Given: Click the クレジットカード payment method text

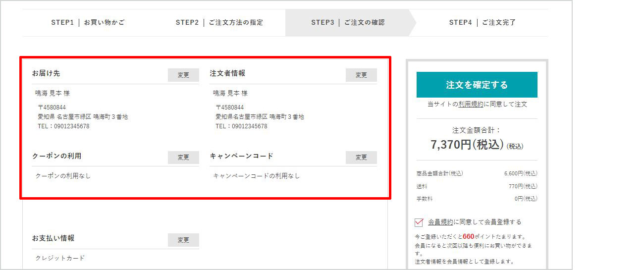Looking at the screenshot, I should (60, 258).
